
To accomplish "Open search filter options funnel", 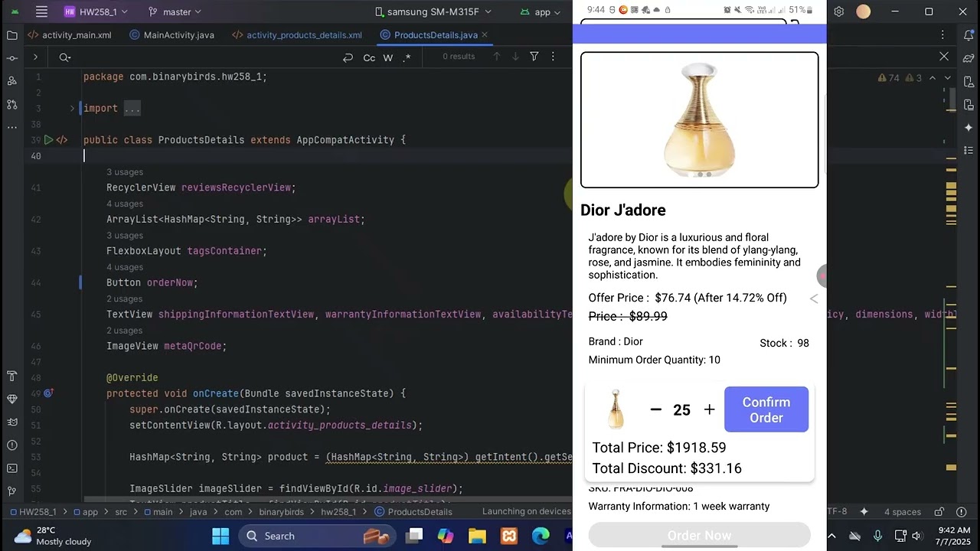I will click(534, 57).
